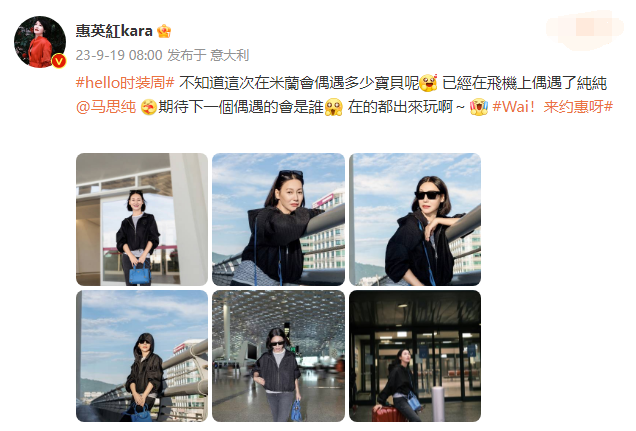Open photo of woman leaning on railing with sunglasses on head

pyautogui.click(x=278, y=219)
